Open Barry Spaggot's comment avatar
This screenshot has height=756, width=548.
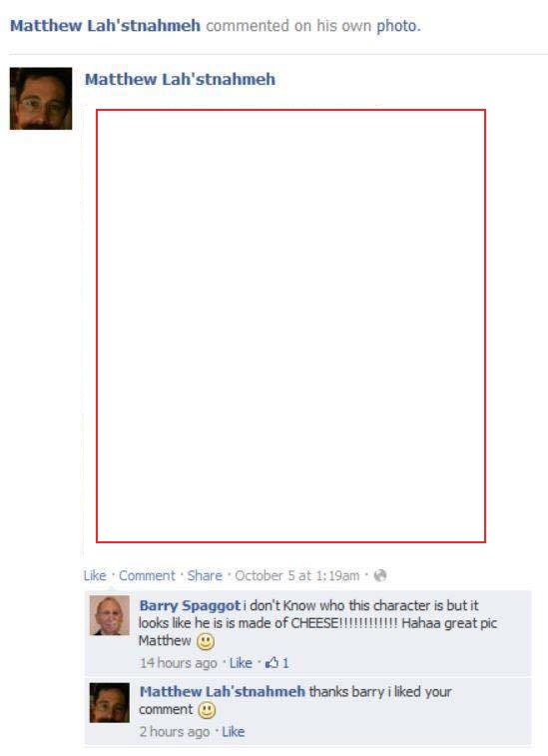point(110,615)
